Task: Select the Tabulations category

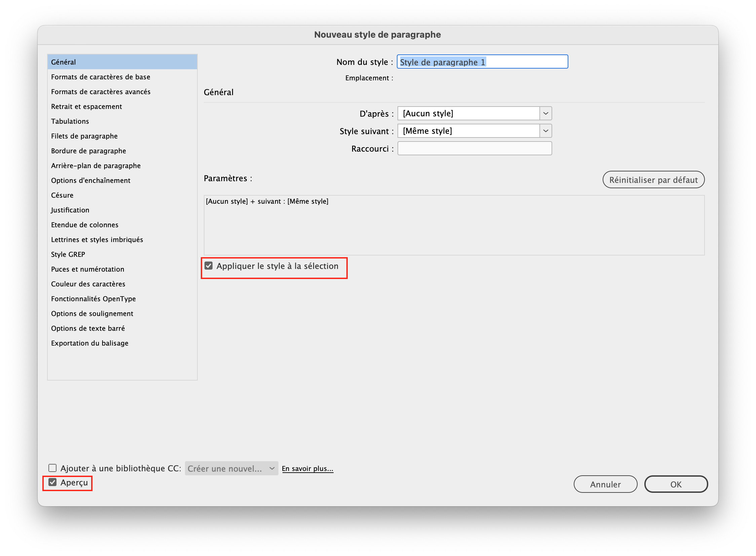Action: click(x=70, y=121)
